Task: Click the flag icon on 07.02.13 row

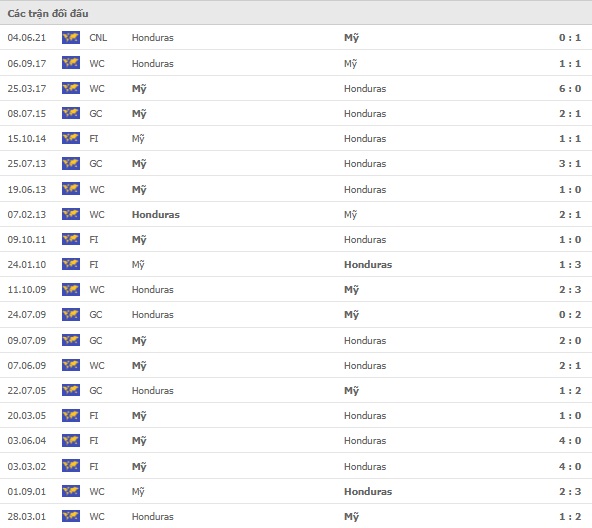Action: point(71,214)
